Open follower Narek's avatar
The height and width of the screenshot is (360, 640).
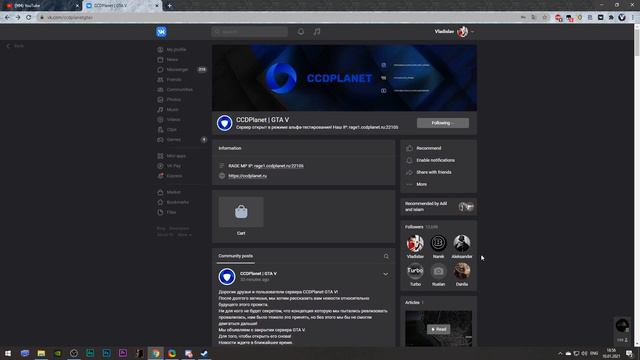(x=438, y=243)
